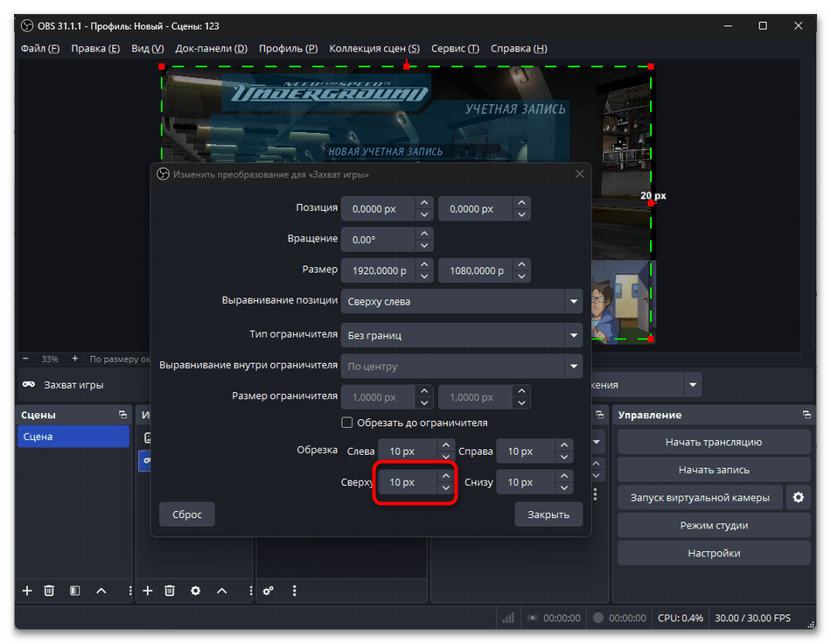Increase width size with up arrow
The width and height of the screenshot is (831, 644).
(x=424, y=264)
